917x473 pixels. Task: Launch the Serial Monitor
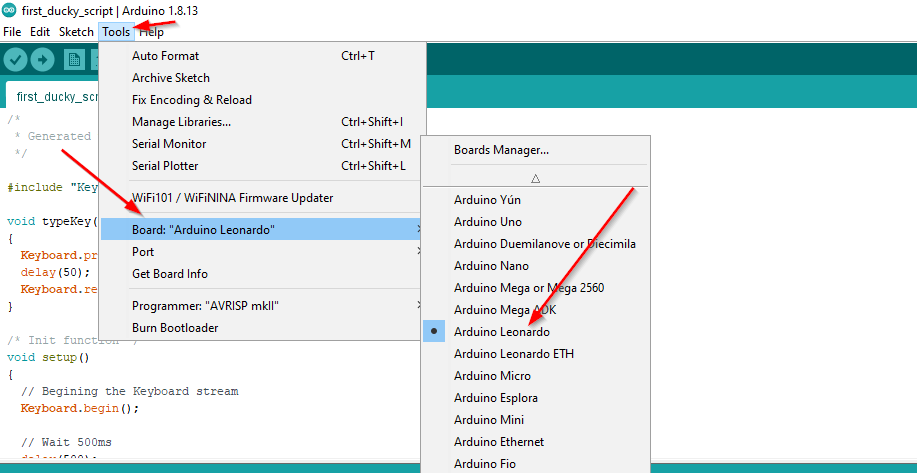tap(263, 144)
